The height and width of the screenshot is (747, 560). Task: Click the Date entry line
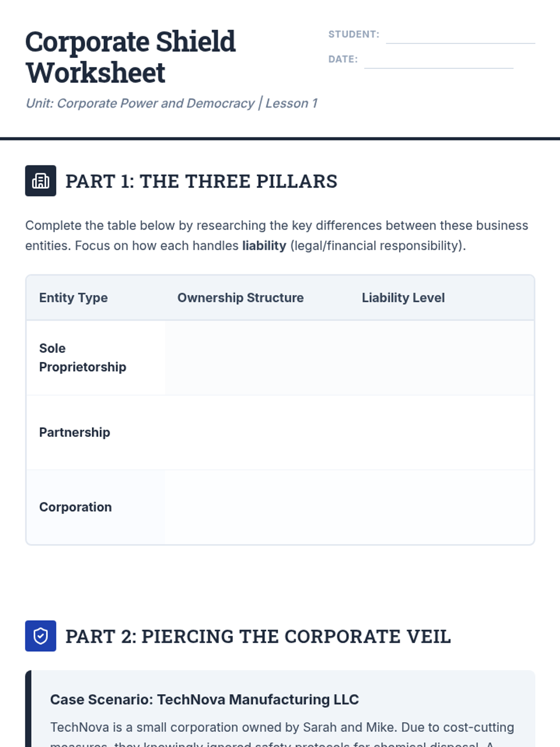(438, 60)
